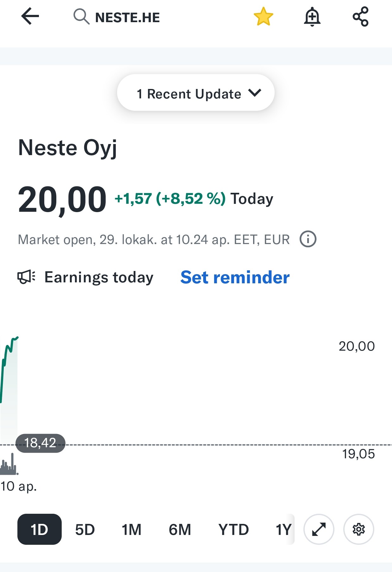Tap the Earnings today label

99,277
